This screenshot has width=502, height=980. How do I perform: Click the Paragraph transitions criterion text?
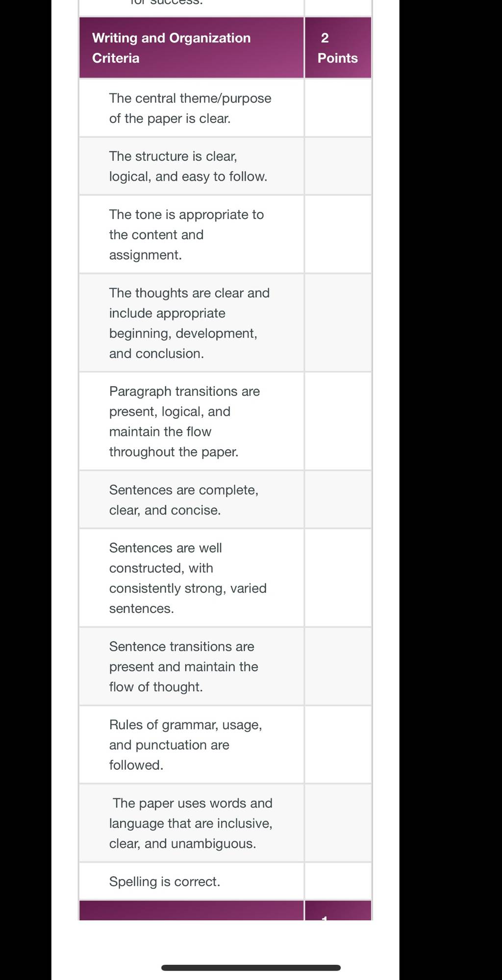tap(184, 421)
